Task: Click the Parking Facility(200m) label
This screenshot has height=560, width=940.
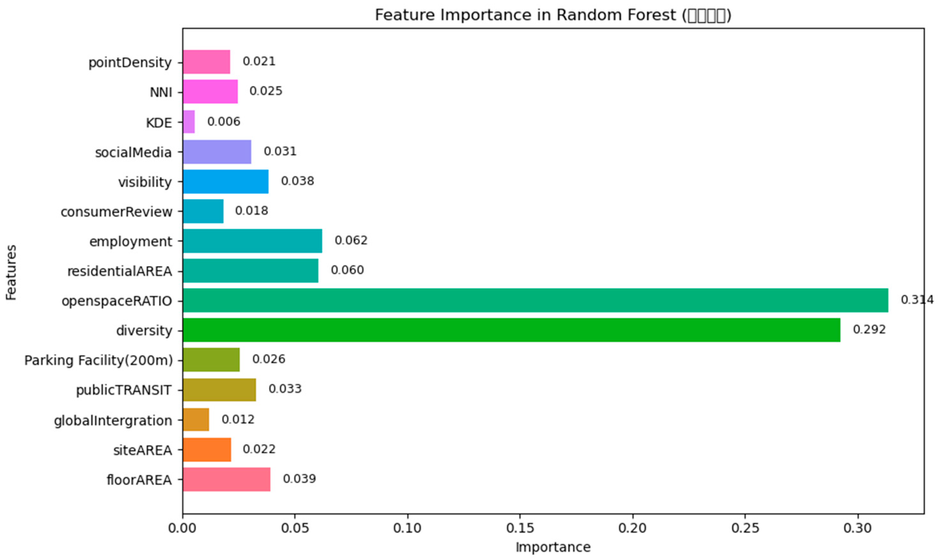Action: pos(99,361)
